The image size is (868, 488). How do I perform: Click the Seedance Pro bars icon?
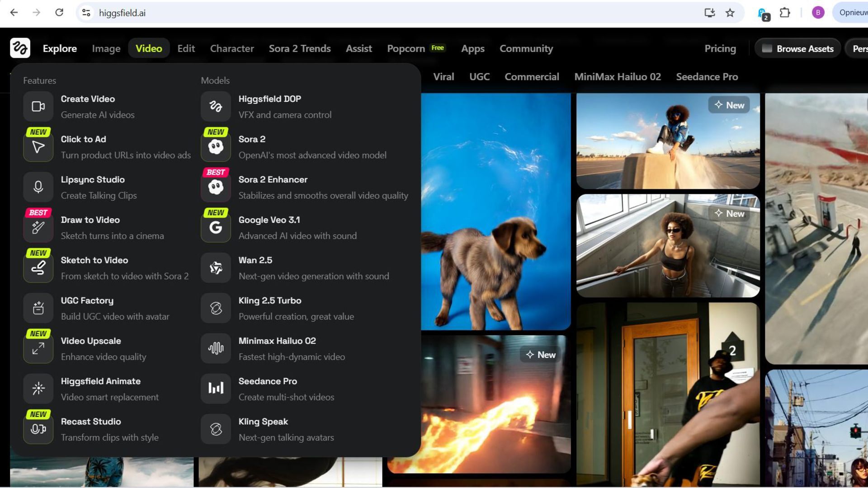(x=216, y=389)
